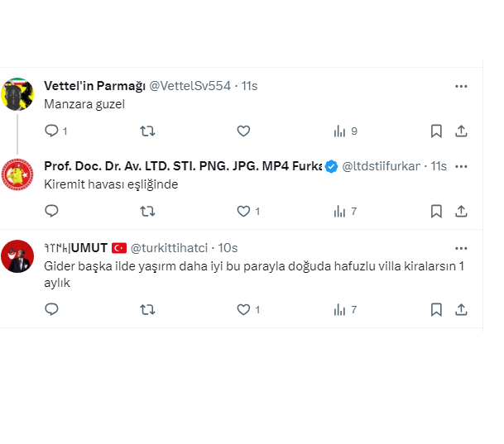Open more options for Vettel'in Parmağı's tweet
Viewport: 504px width, 444px height.
tap(461, 86)
